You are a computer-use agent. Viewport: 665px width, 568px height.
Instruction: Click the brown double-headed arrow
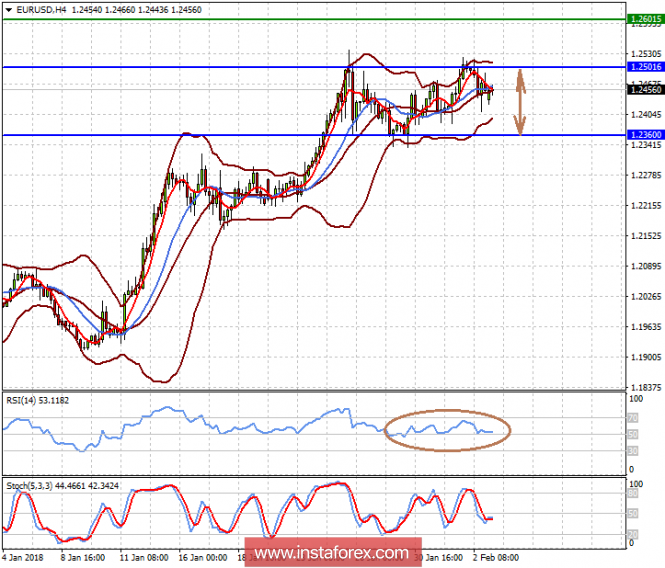[520, 101]
